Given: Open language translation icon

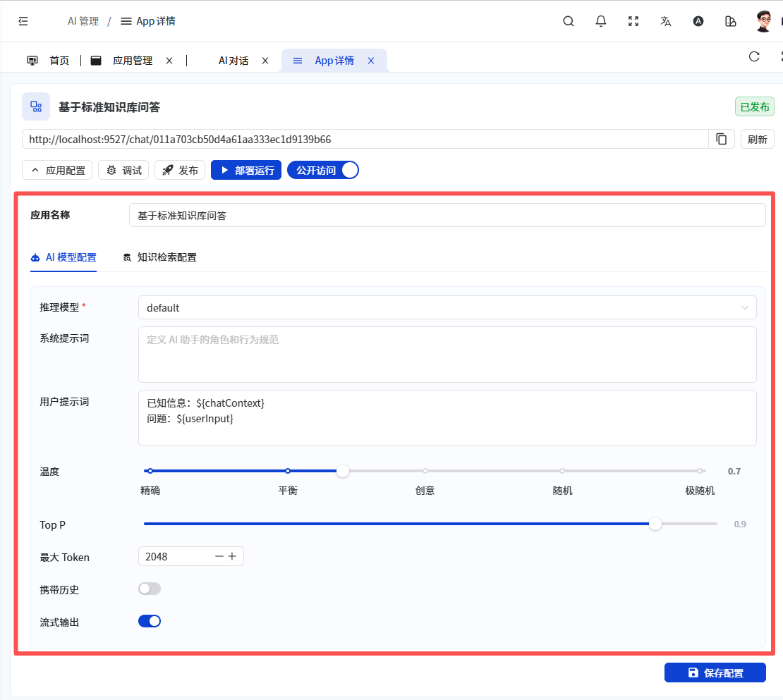Looking at the screenshot, I should 666,21.
